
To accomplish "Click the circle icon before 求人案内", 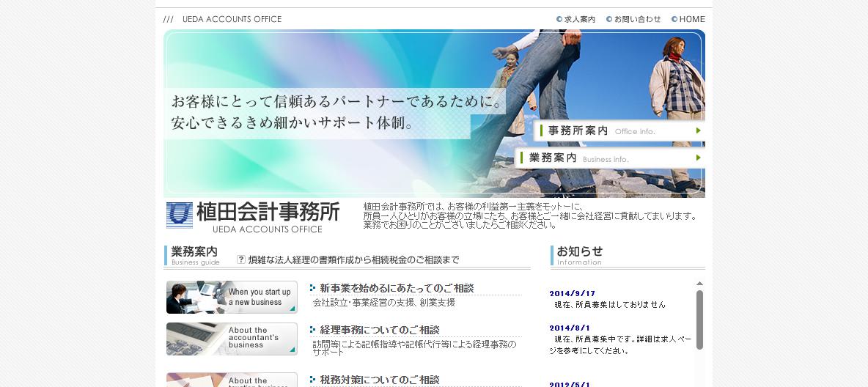I will [559, 19].
